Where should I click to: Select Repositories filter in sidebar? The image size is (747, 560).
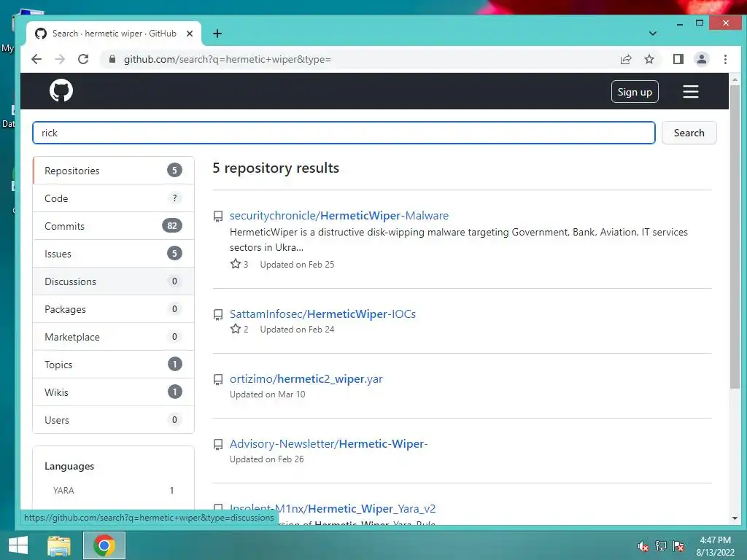tap(113, 171)
